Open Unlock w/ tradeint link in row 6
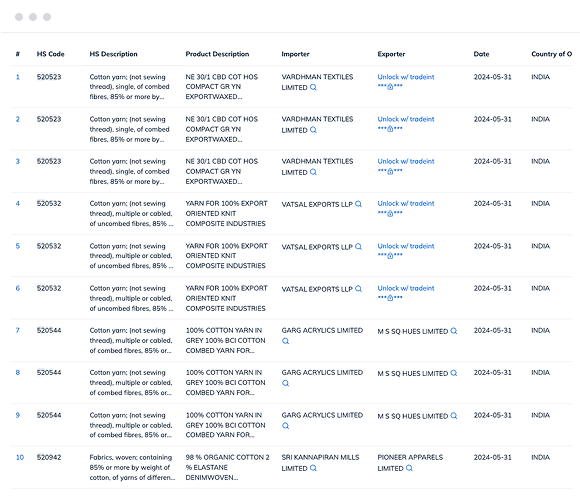The image size is (580, 500). (406, 288)
